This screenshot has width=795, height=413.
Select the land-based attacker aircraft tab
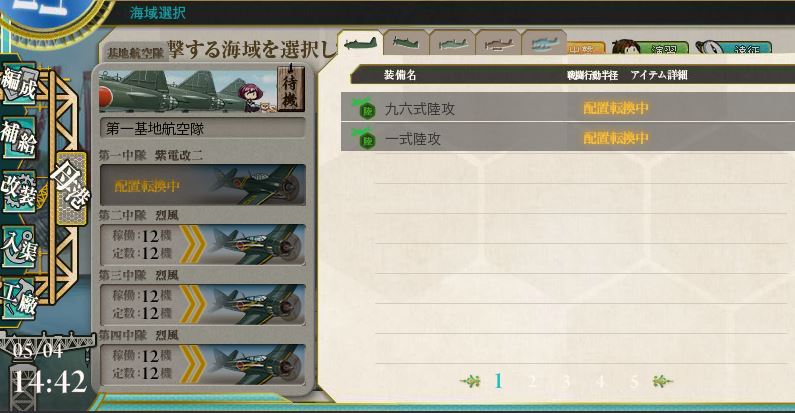[x=360, y=43]
